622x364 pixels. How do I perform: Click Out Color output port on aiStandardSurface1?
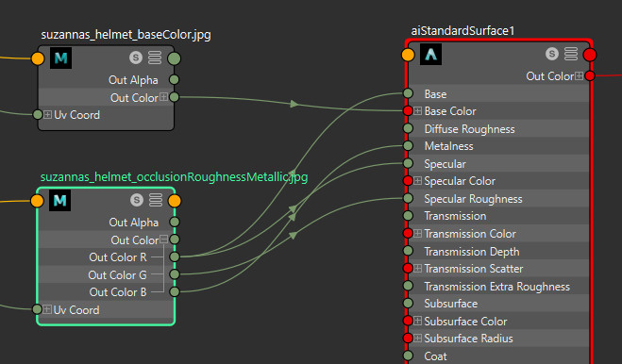pyautogui.click(x=590, y=75)
